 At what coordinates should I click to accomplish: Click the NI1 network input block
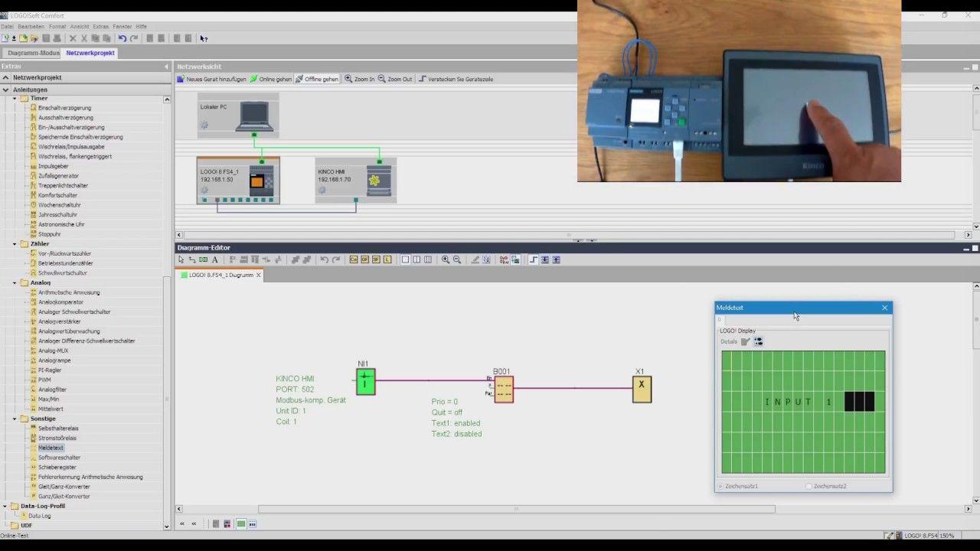pyautogui.click(x=365, y=382)
